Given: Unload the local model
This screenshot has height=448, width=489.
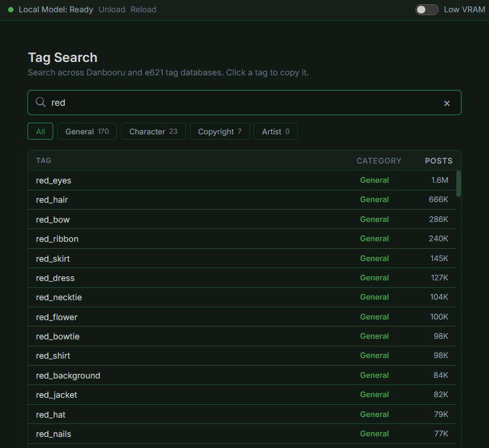Looking at the screenshot, I should [112, 9].
